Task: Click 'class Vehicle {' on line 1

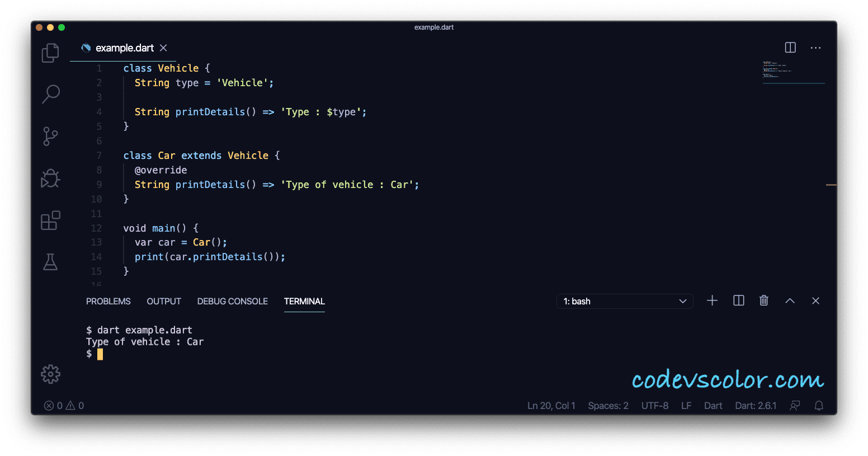Action: (x=167, y=68)
